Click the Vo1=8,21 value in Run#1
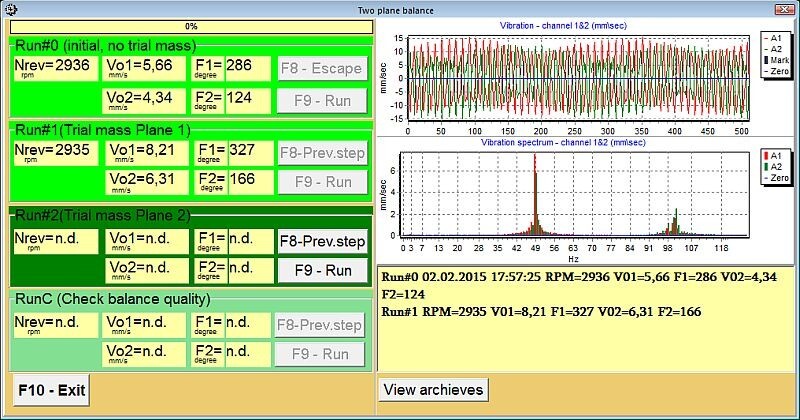800x420 pixels. click(146, 153)
